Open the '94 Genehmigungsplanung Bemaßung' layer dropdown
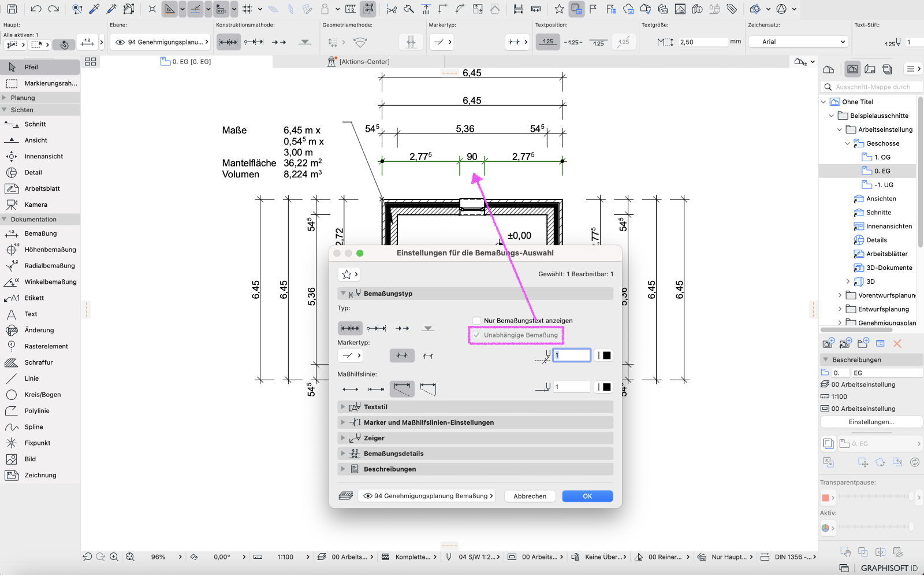 tap(427, 496)
